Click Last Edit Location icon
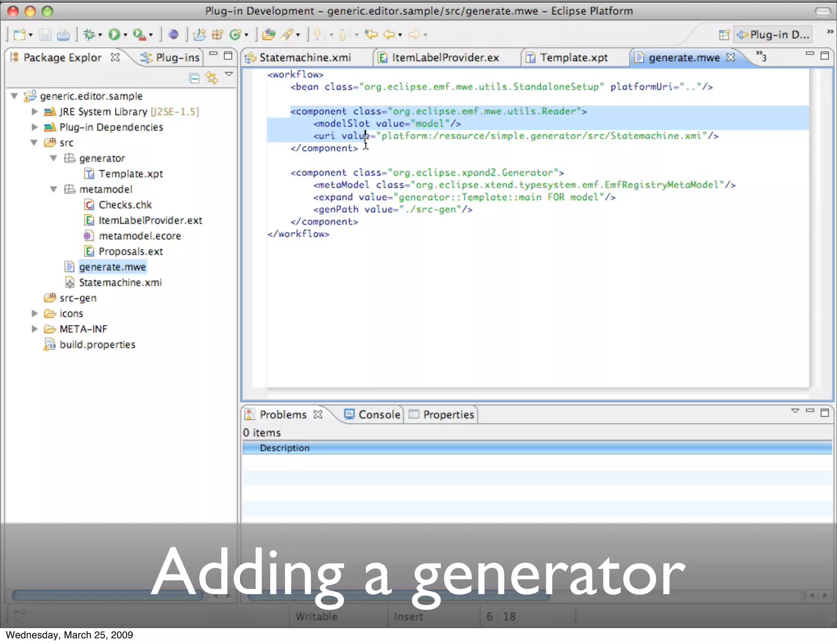 click(371, 35)
